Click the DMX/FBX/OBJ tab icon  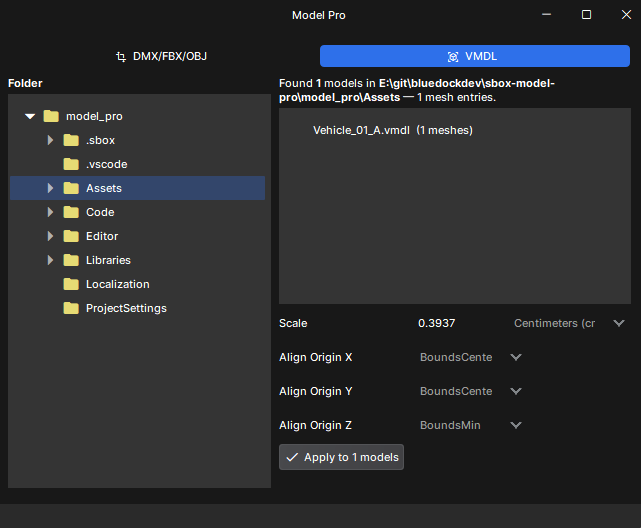(x=121, y=56)
